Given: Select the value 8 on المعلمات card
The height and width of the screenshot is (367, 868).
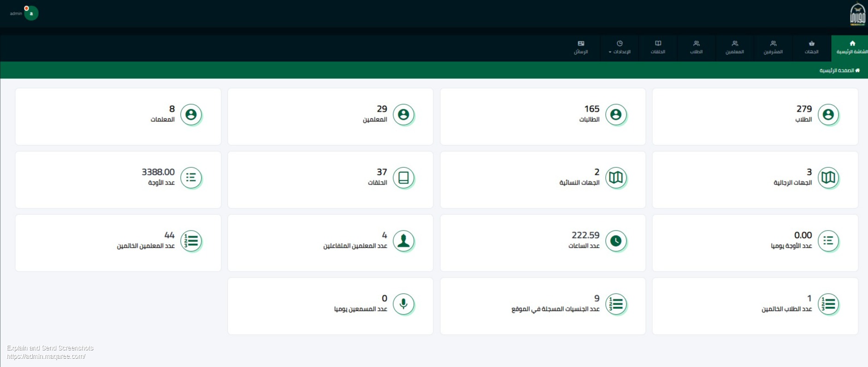Looking at the screenshot, I should click(172, 109).
